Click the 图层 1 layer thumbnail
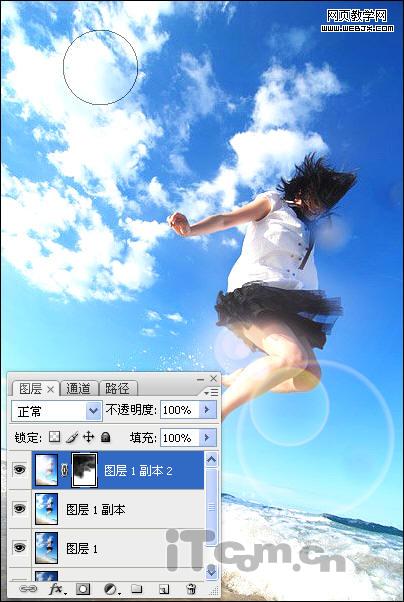 click(46, 548)
